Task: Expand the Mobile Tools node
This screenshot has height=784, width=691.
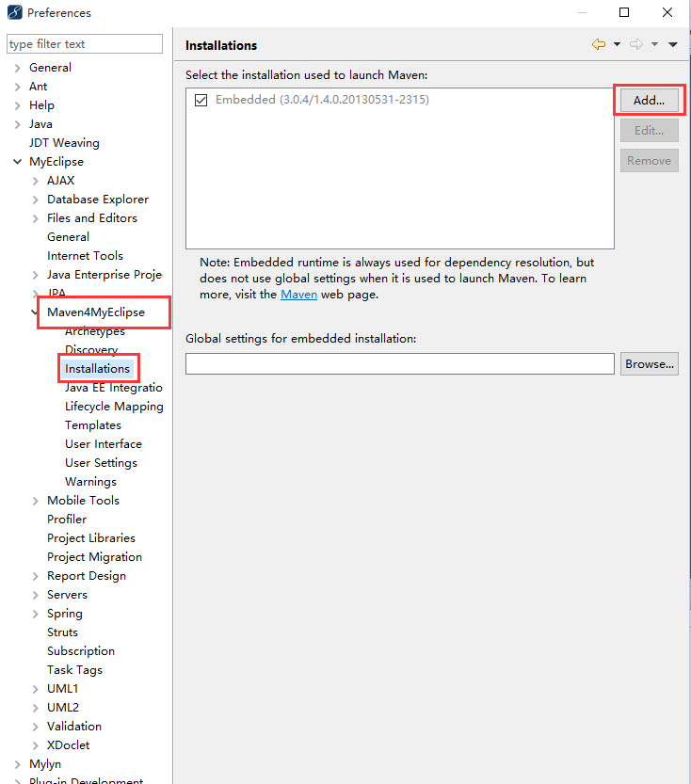Action: click(x=36, y=501)
